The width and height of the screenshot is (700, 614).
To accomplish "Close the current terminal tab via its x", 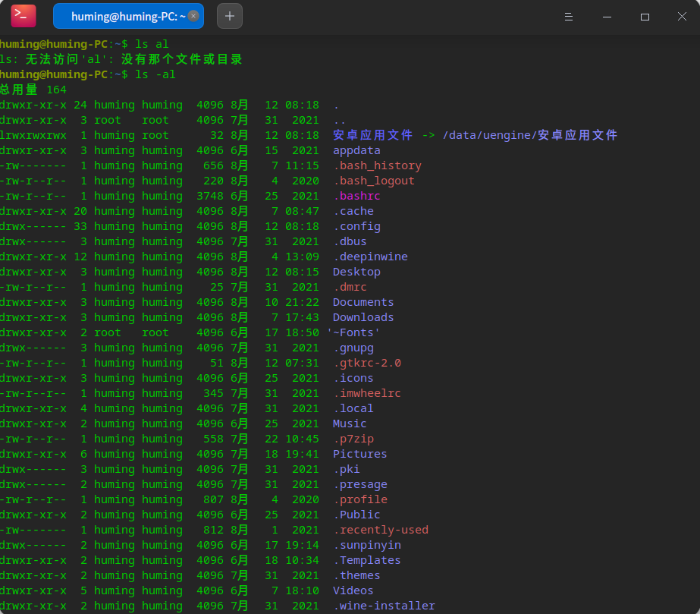I will (x=192, y=14).
